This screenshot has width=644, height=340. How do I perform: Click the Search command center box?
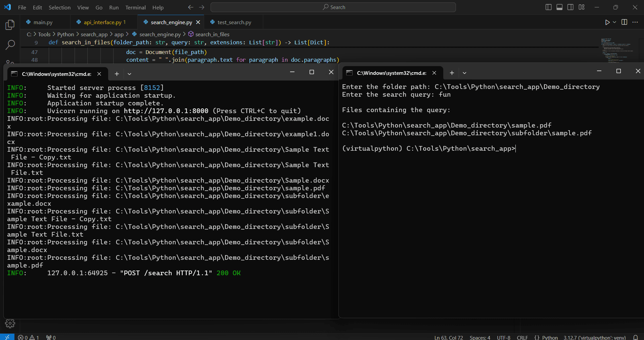tap(333, 7)
